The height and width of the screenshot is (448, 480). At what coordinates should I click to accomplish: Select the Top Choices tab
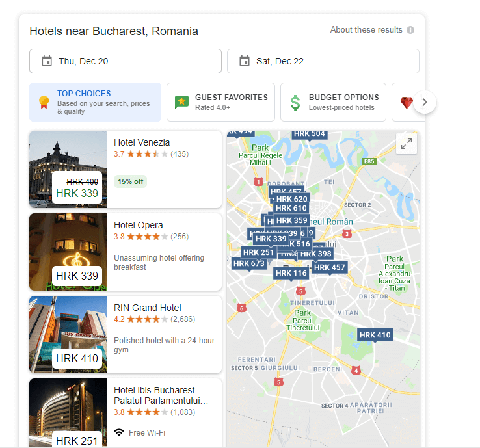point(95,102)
